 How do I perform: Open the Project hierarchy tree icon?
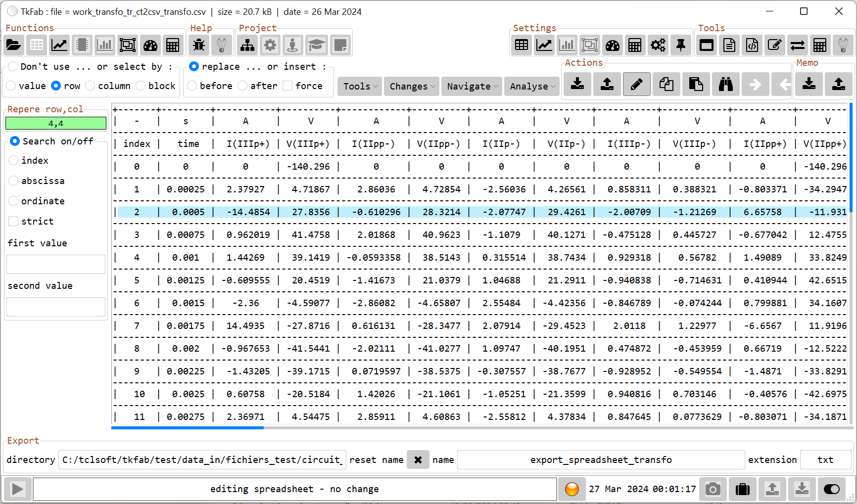(247, 46)
